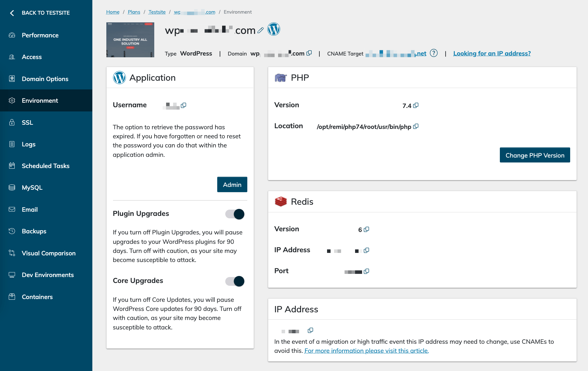Open Access in the sidebar
Screen dimensions: 588x371
click(46, 57)
